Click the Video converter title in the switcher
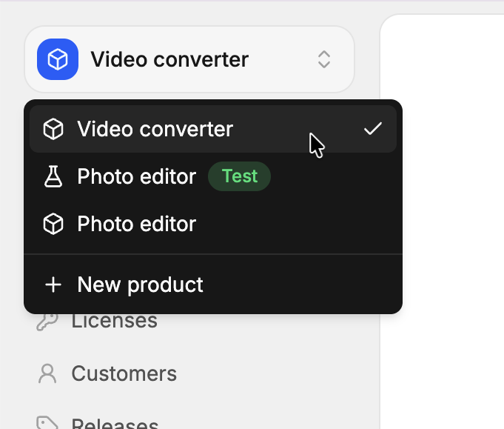 click(169, 59)
